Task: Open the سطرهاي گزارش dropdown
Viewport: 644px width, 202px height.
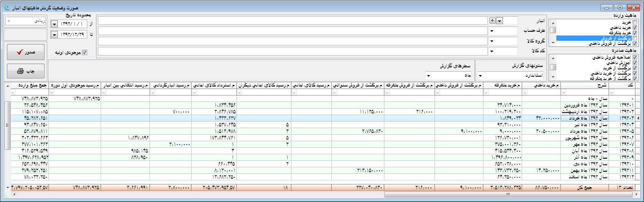Action: click(x=428, y=75)
